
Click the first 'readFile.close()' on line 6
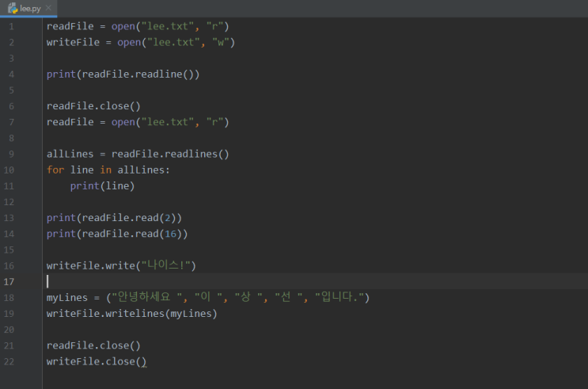pos(93,106)
